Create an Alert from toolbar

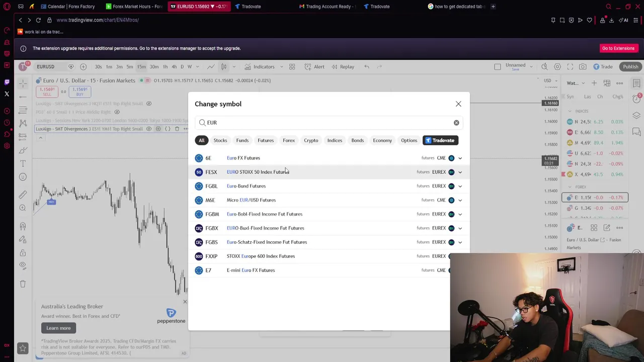click(313, 67)
